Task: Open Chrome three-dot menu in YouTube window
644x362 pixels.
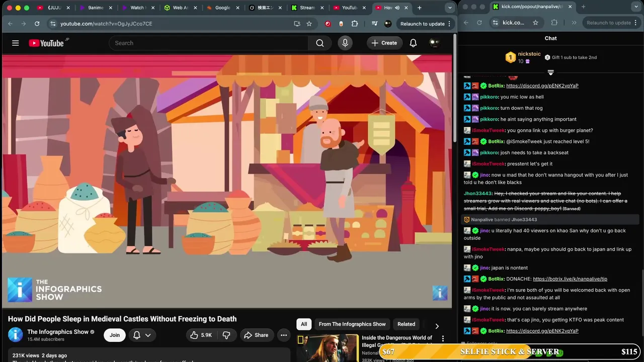Action: coord(449,24)
